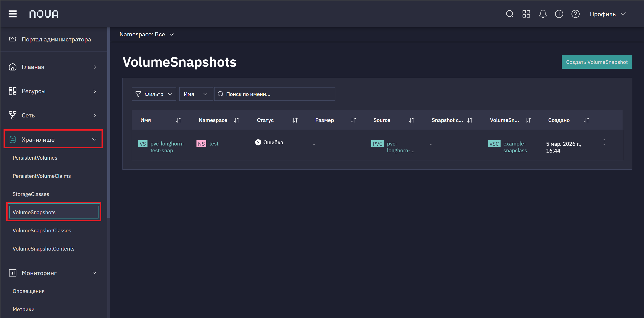The width and height of the screenshot is (644, 318).
Task: Open PersistentVolumeClaims in sidebar
Action: (42, 176)
